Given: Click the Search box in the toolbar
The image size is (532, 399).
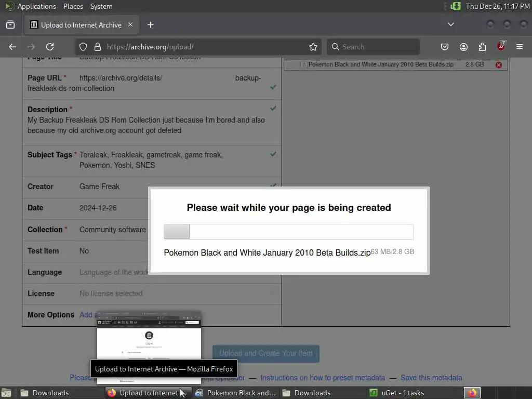Looking at the screenshot, I should tap(373, 47).
